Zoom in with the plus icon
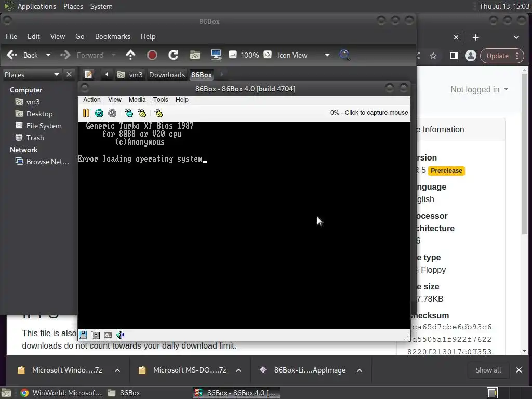The image size is (532, 399). [268, 55]
